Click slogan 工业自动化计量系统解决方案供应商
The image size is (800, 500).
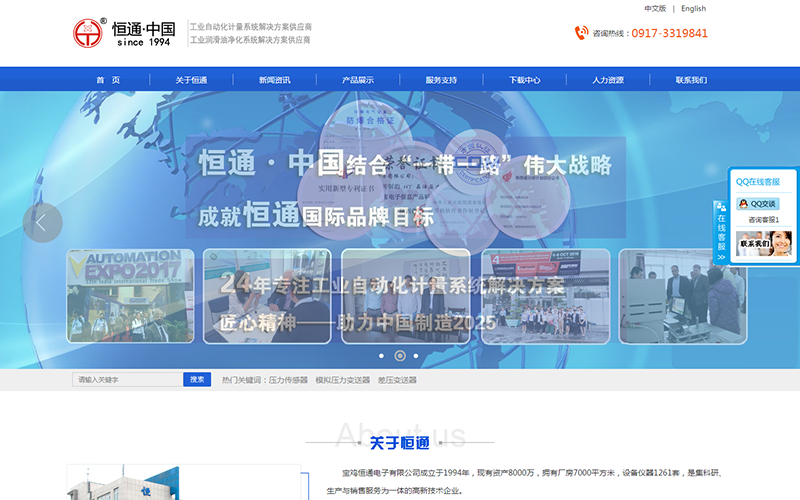pos(251,27)
